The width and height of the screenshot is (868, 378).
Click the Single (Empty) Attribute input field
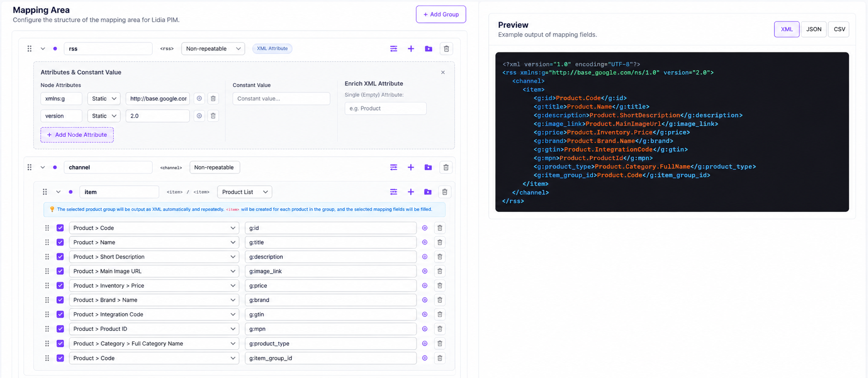click(386, 109)
